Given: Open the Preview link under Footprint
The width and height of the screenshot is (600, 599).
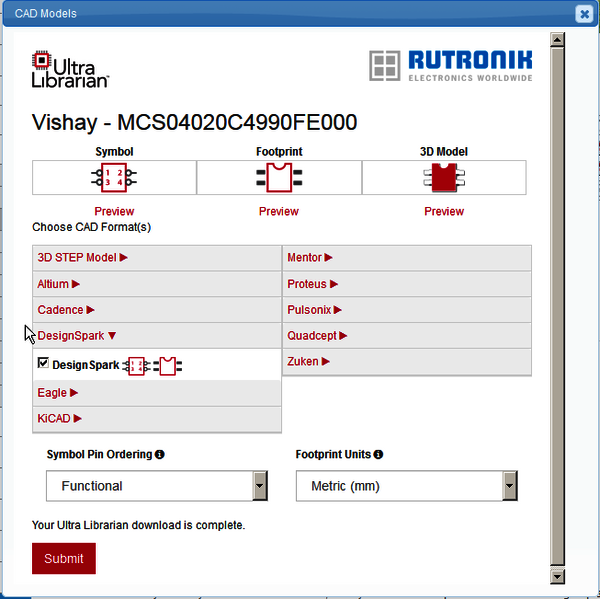Looking at the screenshot, I should [279, 211].
